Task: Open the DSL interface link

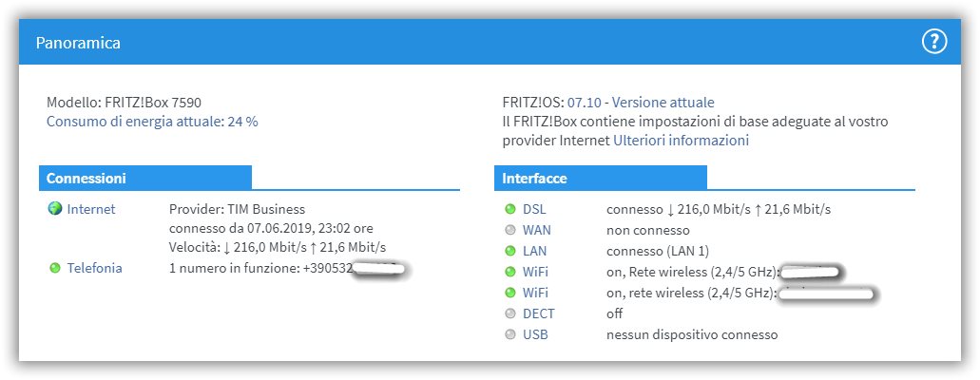Action: (x=534, y=209)
